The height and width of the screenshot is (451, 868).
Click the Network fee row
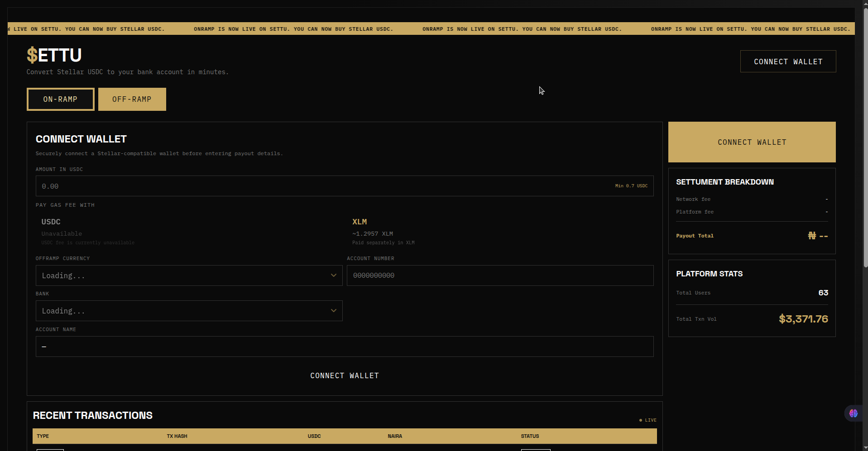point(752,199)
